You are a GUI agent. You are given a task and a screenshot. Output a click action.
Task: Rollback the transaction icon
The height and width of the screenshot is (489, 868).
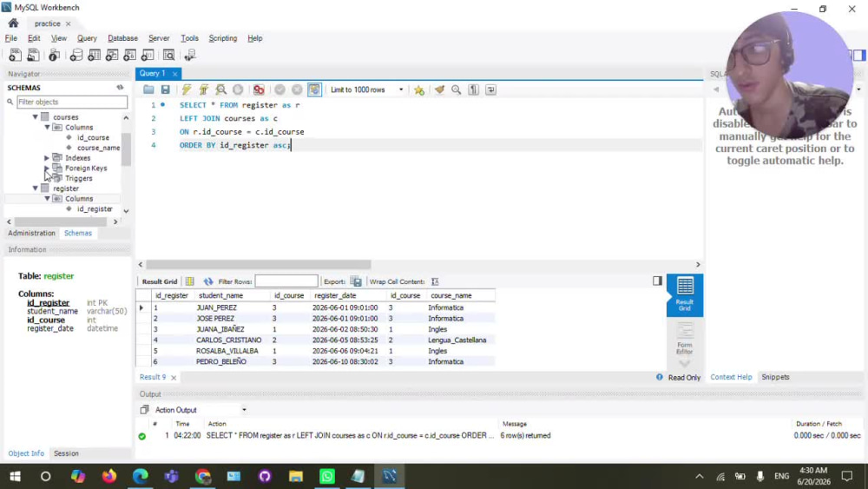coord(297,89)
